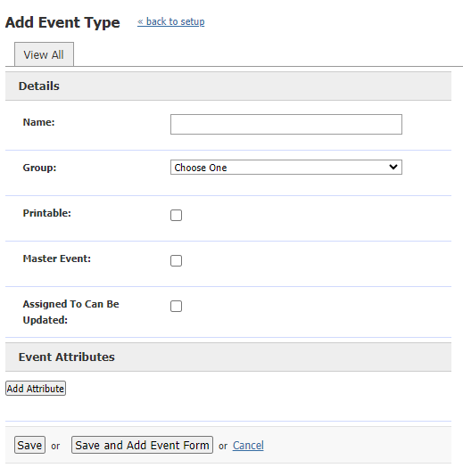Image resolution: width=463 pixels, height=476 pixels.
Task: Check Assigned To Can Be Updated box
Action: click(177, 307)
